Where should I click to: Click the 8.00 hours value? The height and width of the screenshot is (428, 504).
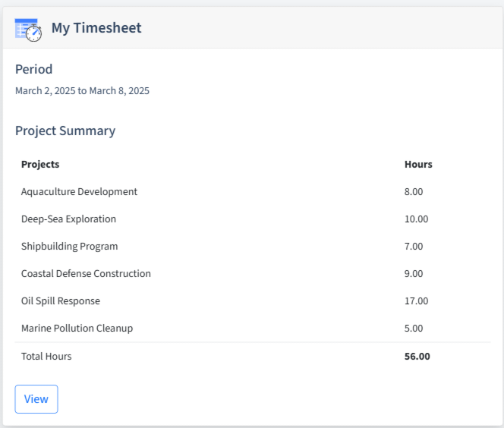414,191
